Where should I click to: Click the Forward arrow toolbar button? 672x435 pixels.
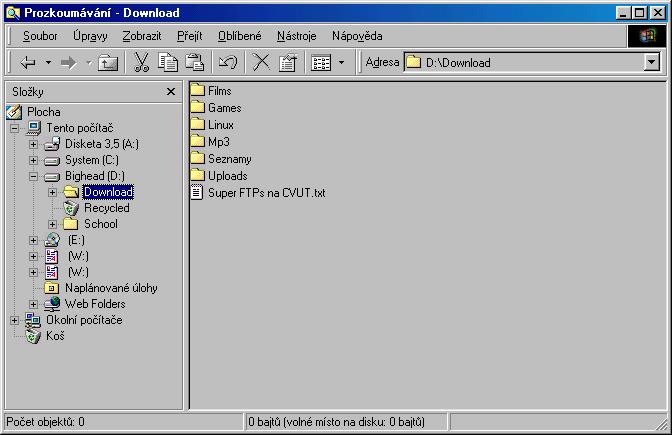pos(69,63)
